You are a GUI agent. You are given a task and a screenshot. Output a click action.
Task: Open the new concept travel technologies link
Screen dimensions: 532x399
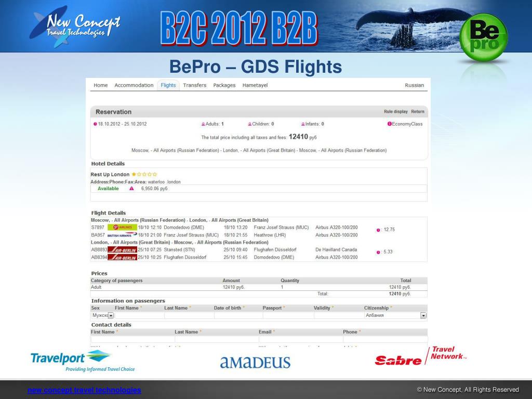point(84,390)
